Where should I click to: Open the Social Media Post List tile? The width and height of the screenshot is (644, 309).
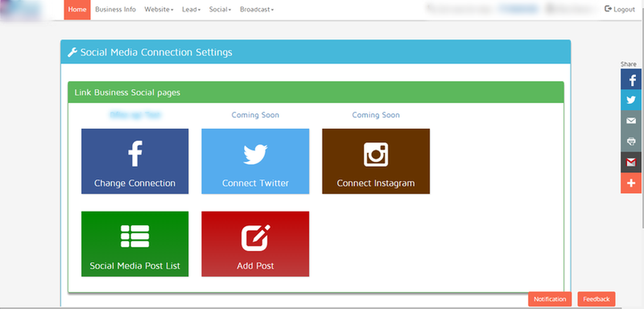[135, 244]
